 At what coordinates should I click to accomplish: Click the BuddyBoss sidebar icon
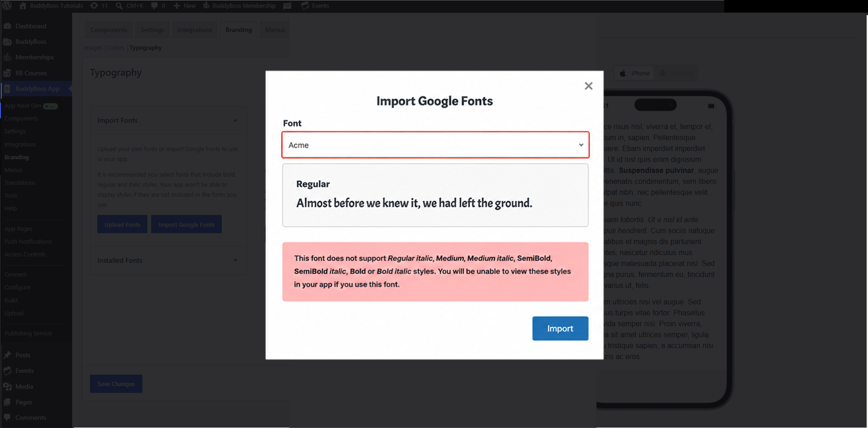coord(7,42)
